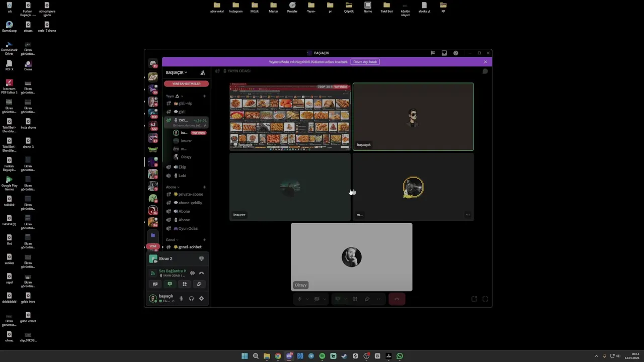Click the invite members icon beside server name
The image size is (644, 362).
(x=203, y=72)
